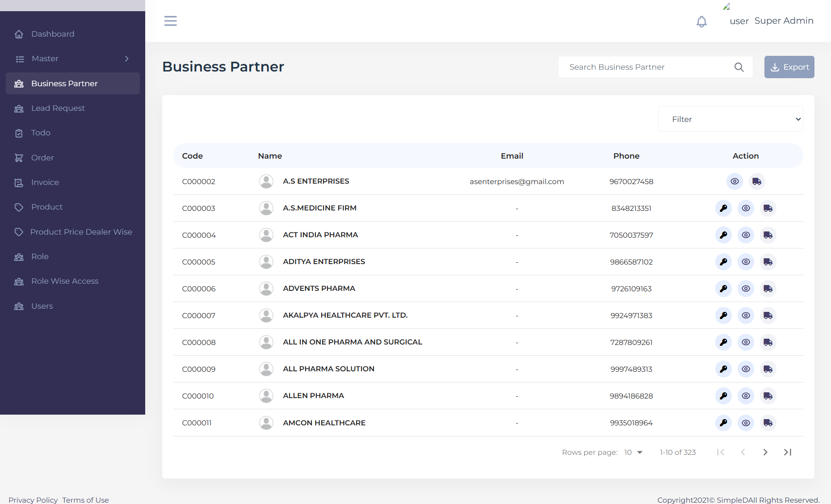This screenshot has width=831, height=504.
Task: Click truck icon for ACT INDIA PHARMA
Action: coord(768,235)
